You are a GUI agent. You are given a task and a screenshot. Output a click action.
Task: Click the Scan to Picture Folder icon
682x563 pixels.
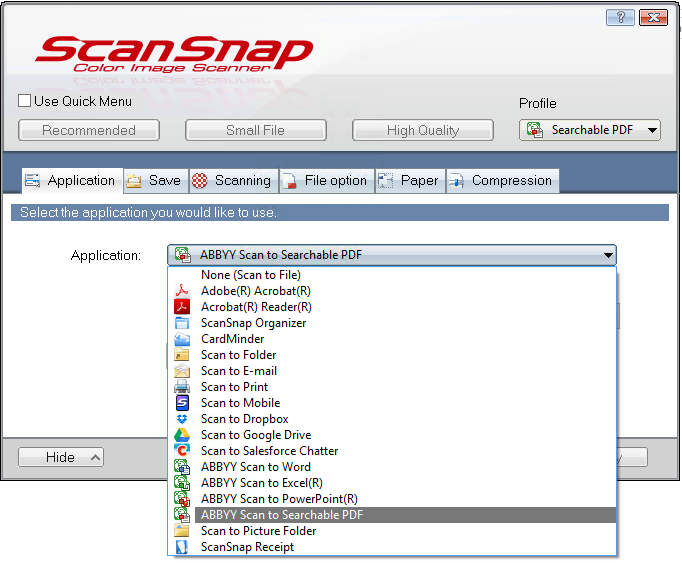click(x=182, y=531)
